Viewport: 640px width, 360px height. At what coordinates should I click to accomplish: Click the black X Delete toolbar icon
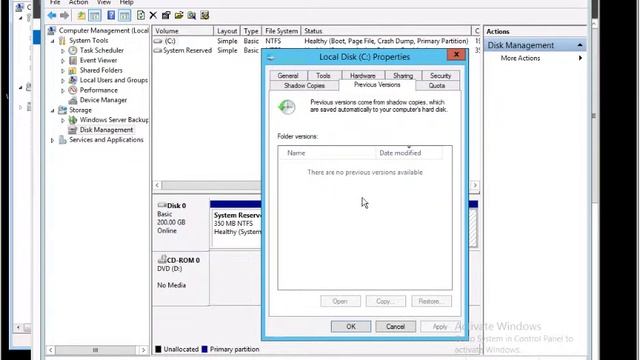[x=153, y=16]
